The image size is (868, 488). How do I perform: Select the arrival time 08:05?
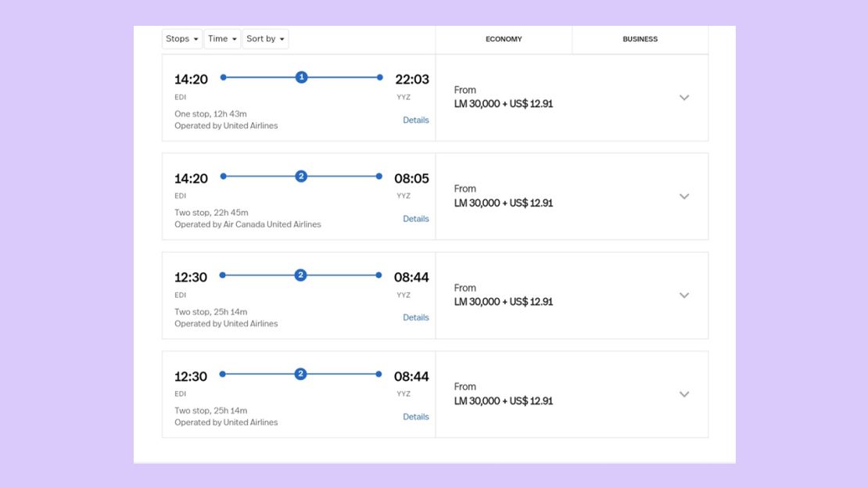(411, 178)
